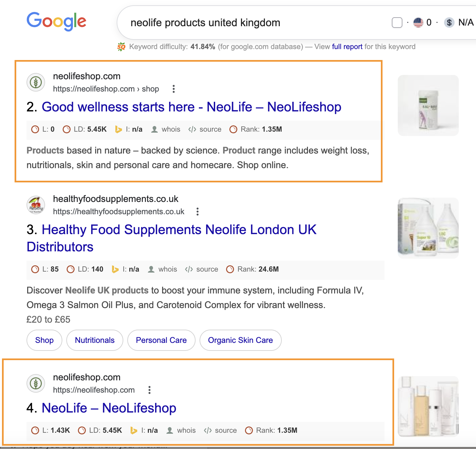Click the US flag icon in search bar
This screenshot has width=476, height=449.
418,23
